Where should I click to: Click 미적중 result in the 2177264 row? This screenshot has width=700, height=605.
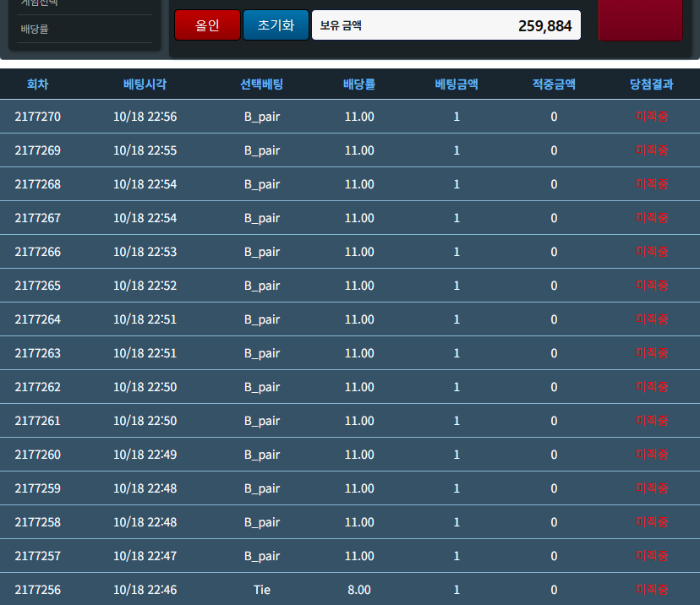pyautogui.click(x=652, y=319)
